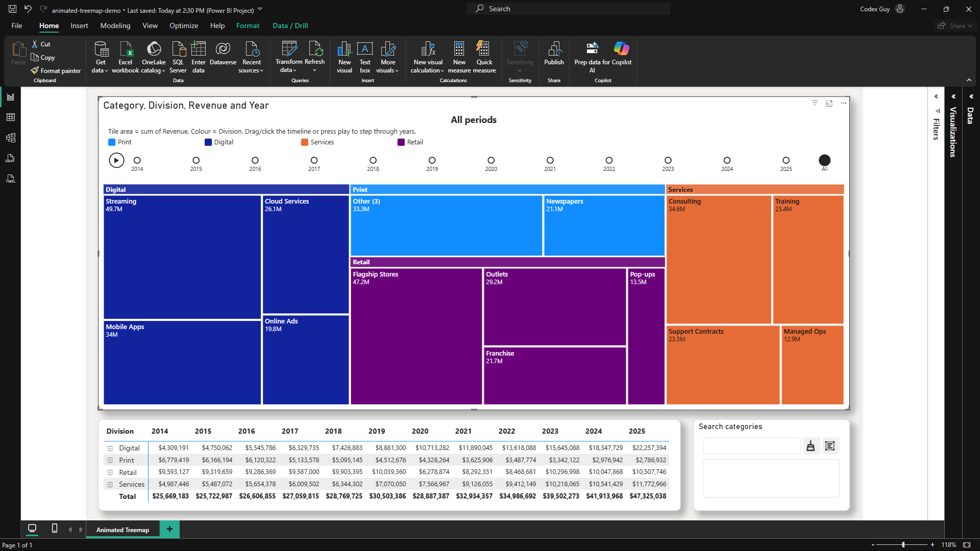Open the Insert ribbon tab
Viewport: 980px width, 551px height.
point(79,26)
